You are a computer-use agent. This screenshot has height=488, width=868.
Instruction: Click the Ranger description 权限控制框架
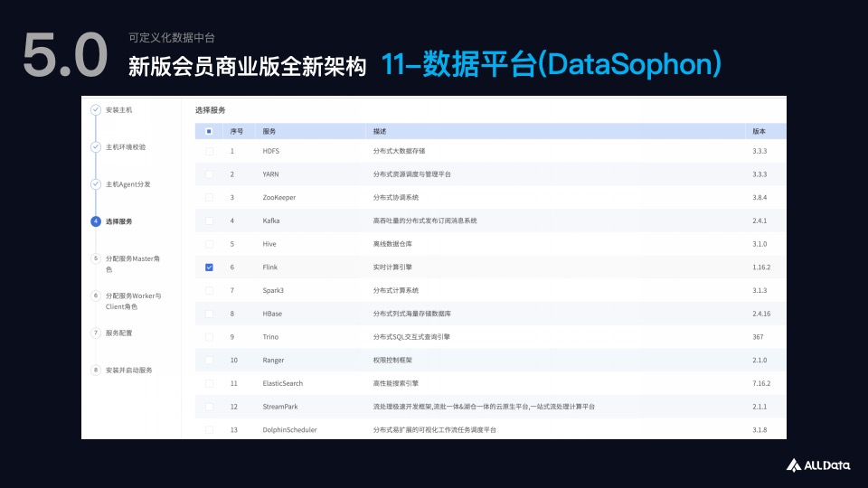(392, 361)
